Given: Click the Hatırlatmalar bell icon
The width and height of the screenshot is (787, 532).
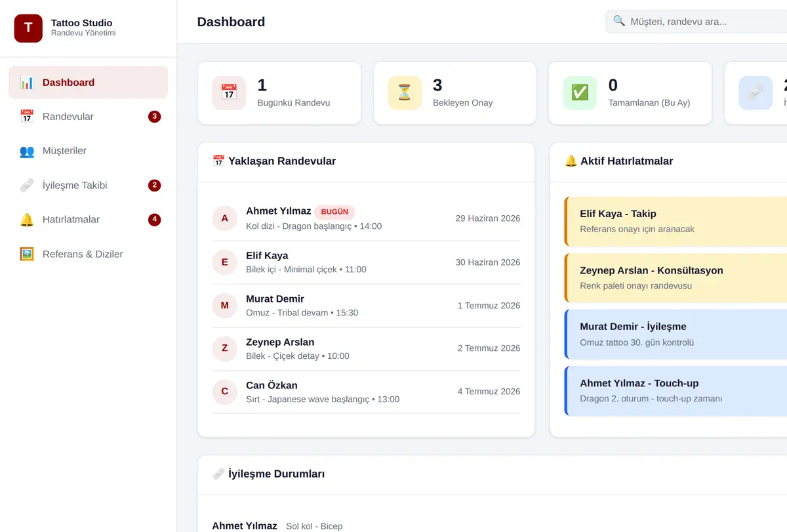Looking at the screenshot, I should point(27,220).
